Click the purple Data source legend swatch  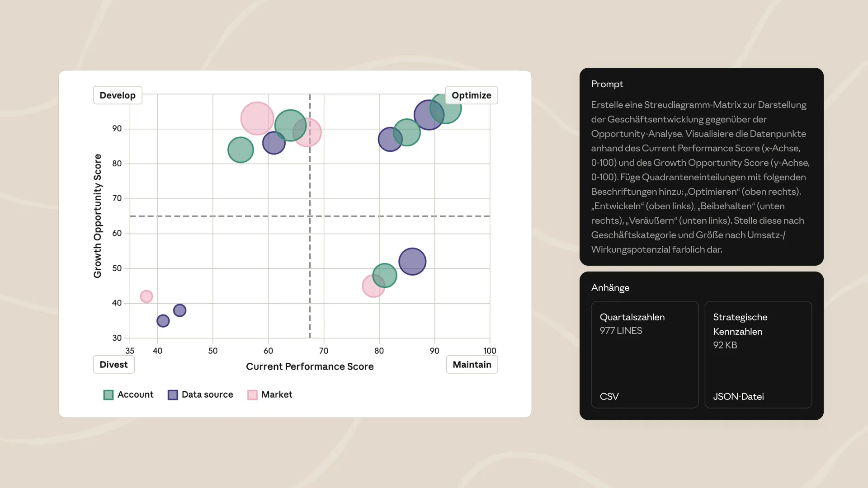(173, 395)
